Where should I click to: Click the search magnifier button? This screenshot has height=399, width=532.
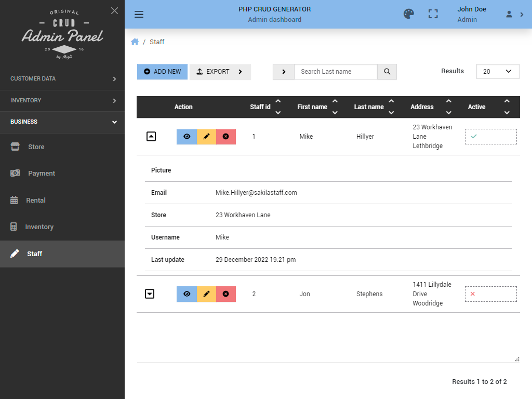pyautogui.click(x=387, y=72)
